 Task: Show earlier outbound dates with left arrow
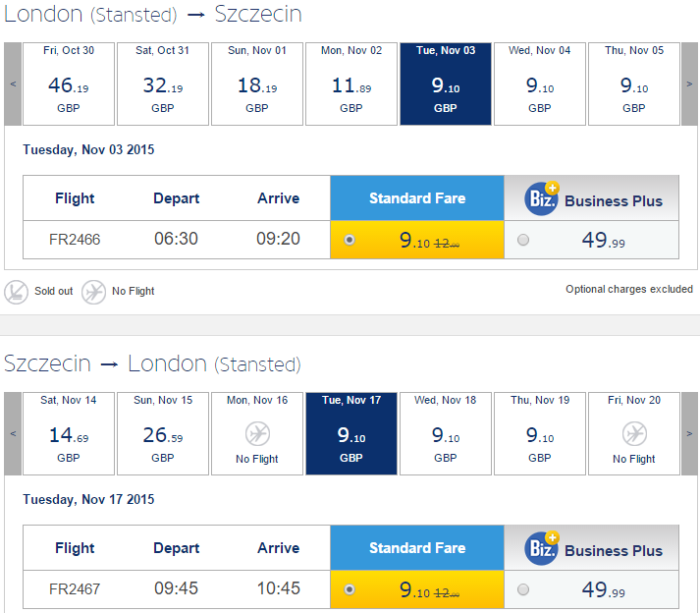(x=13, y=84)
